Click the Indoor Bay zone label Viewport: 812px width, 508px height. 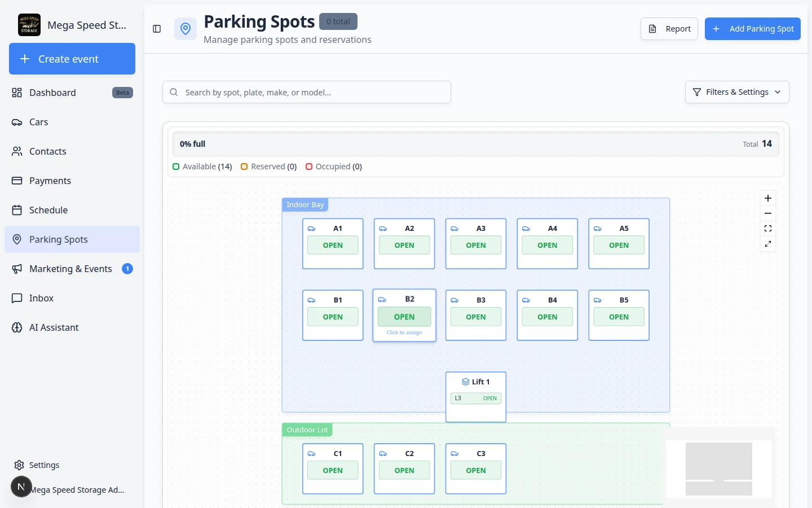click(x=305, y=205)
